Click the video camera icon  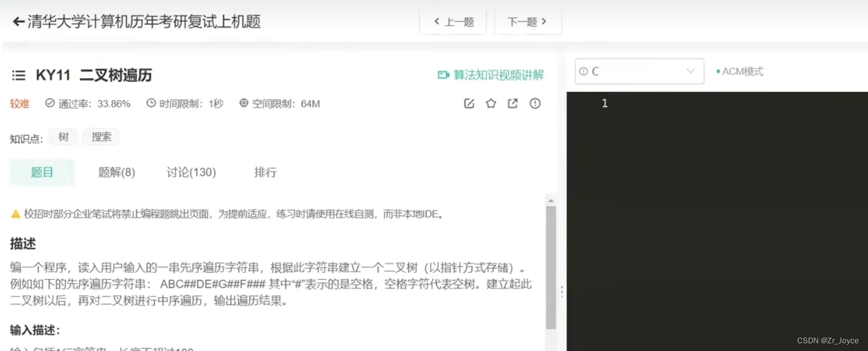444,75
